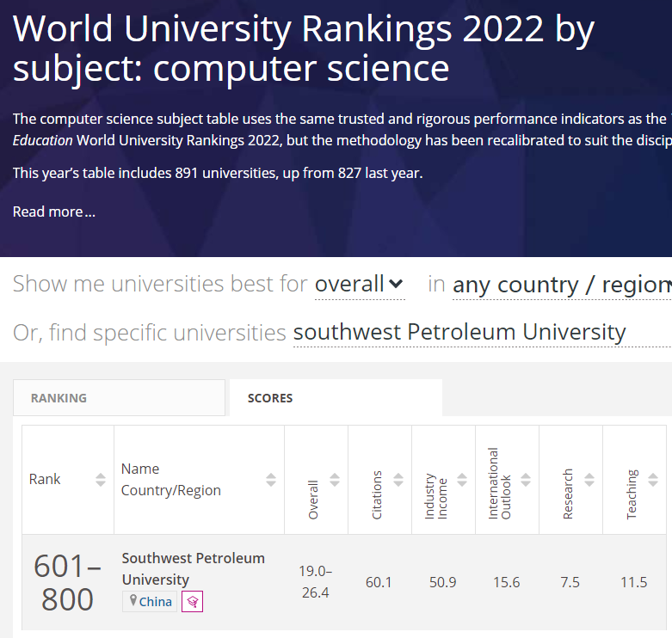
Task: Click the Industry Income sort arrows
Action: click(462, 480)
